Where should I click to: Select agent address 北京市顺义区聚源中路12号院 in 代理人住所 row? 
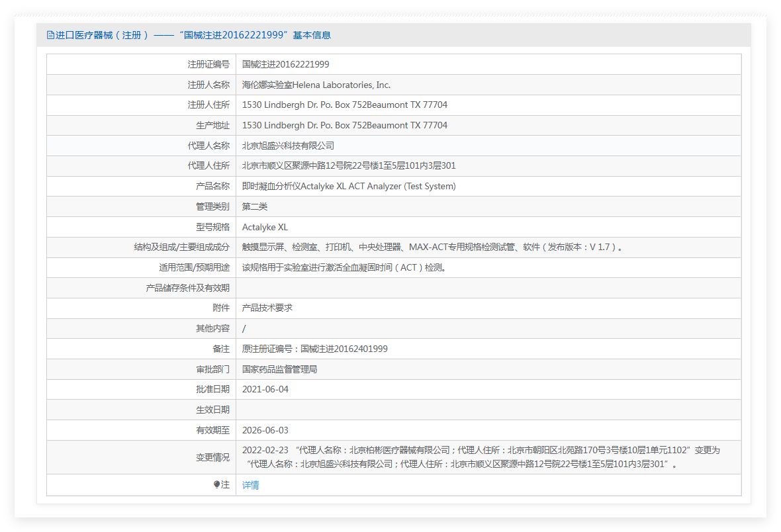click(349, 165)
